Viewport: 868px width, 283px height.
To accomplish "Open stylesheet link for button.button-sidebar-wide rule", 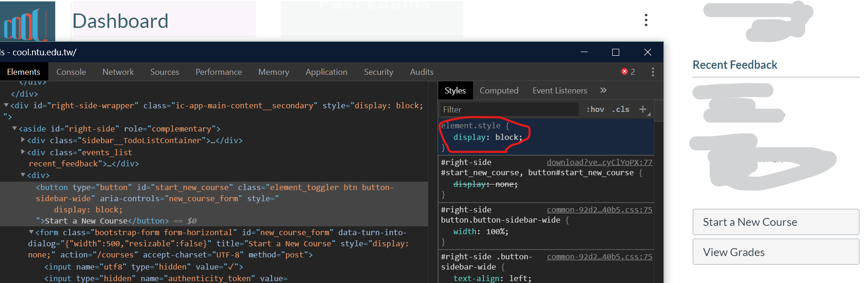I will (599, 210).
